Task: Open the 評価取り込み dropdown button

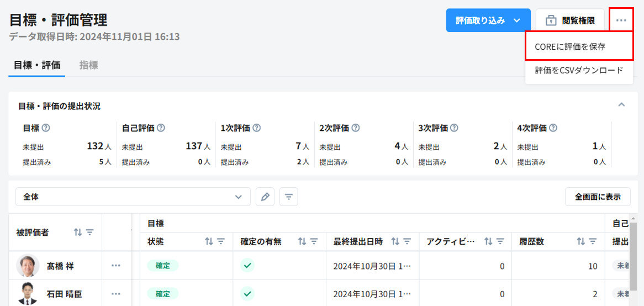Action: coord(488,20)
